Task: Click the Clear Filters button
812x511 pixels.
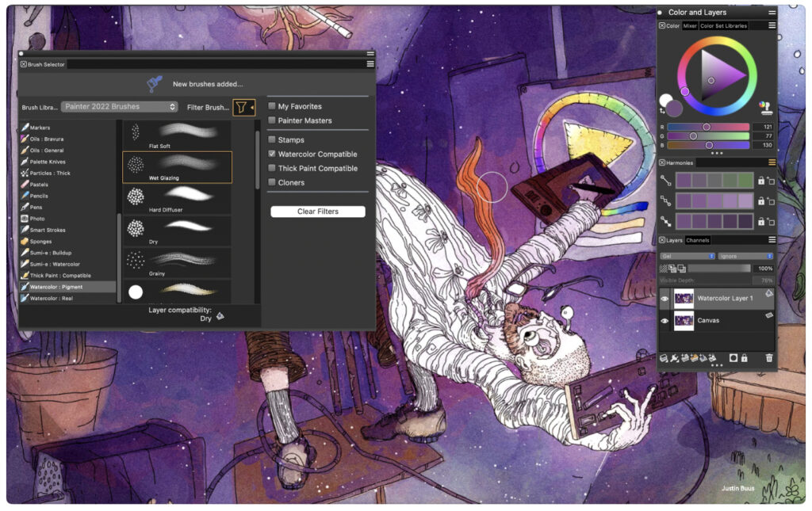Action: coord(317,211)
